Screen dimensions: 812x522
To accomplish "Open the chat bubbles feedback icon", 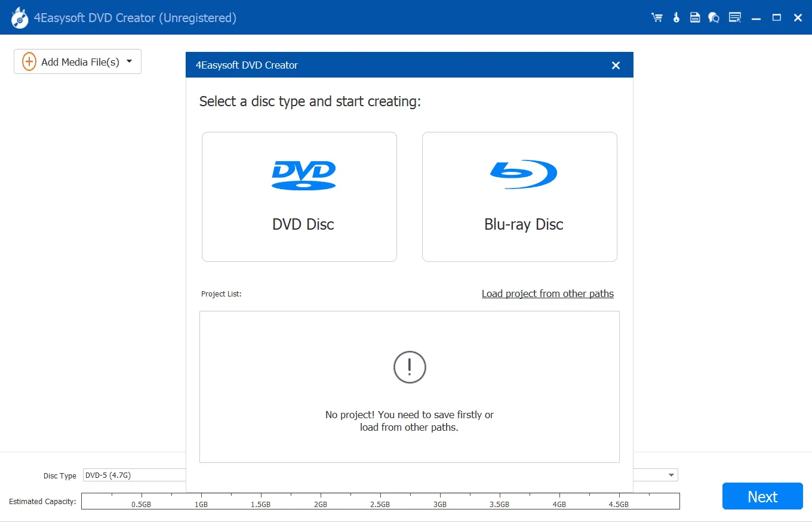I will [714, 18].
